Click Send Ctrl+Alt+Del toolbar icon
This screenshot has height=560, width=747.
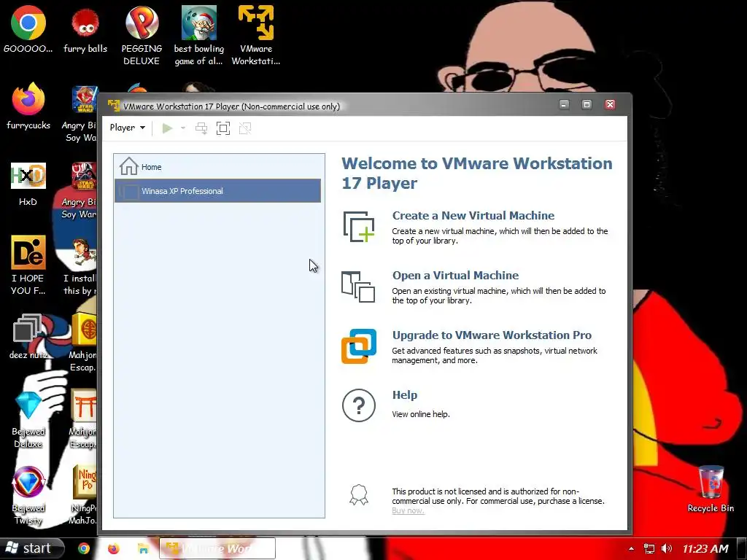coord(201,128)
